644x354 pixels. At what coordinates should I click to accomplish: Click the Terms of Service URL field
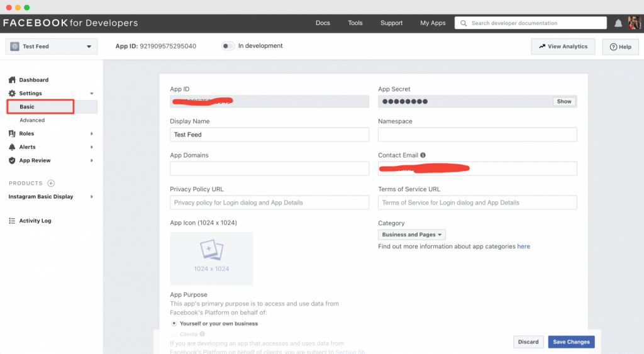click(478, 202)
